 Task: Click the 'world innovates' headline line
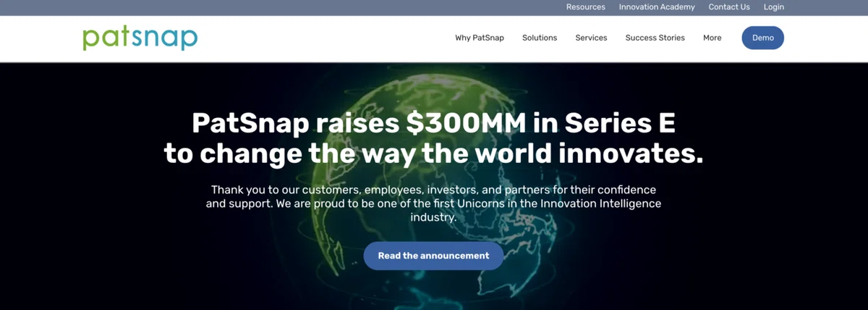point(433,154)
